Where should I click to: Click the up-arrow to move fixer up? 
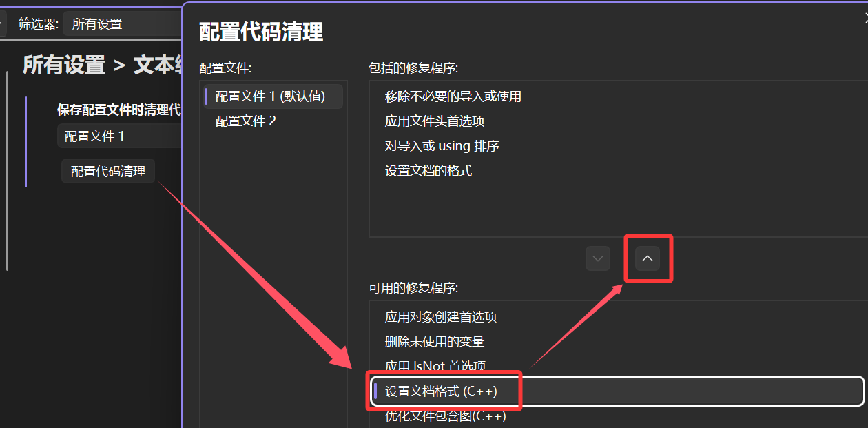(648, 258)
